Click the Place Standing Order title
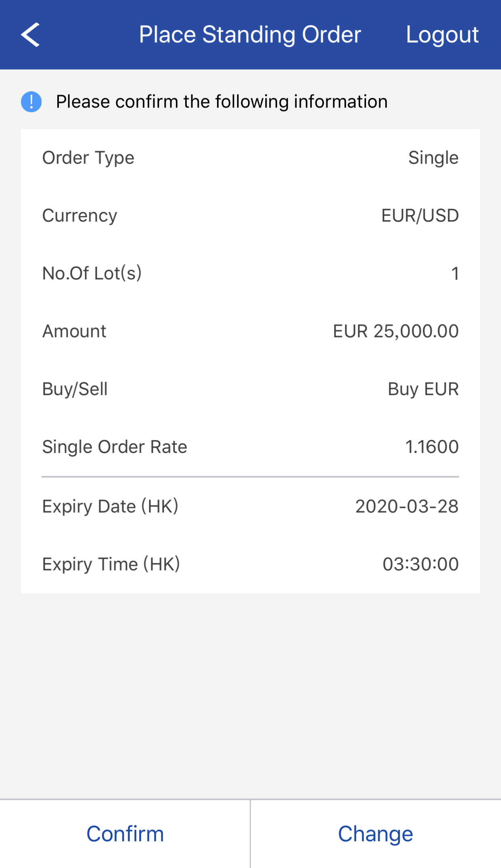Viewport: 501px width, 868px height. click(x=250, y=35)
